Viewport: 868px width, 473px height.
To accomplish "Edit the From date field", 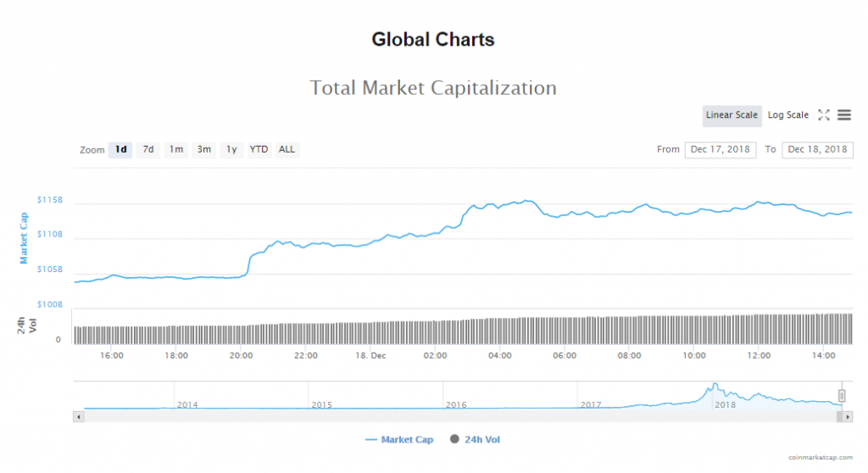I will point(720,150).
